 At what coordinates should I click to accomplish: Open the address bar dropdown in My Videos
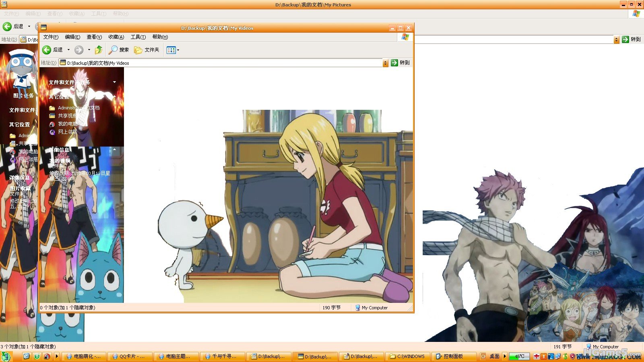coord(385,63)
